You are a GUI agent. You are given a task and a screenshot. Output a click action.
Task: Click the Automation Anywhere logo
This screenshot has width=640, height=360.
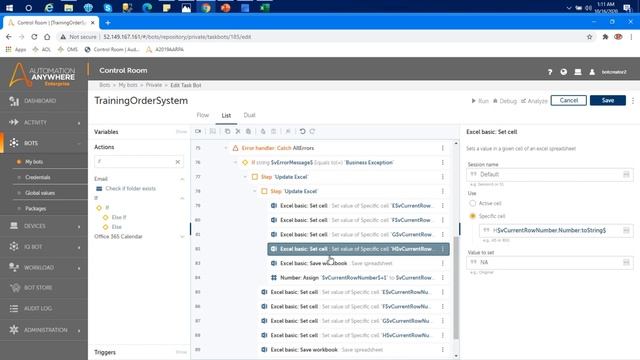42,75
